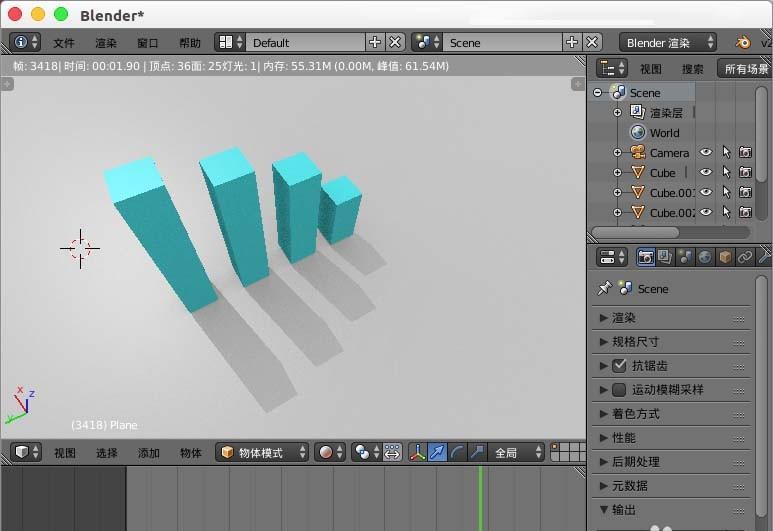This screenshot has width=773, height=531.
Task: Open the 3D view editor type selector
Action: tap(26, 452)
